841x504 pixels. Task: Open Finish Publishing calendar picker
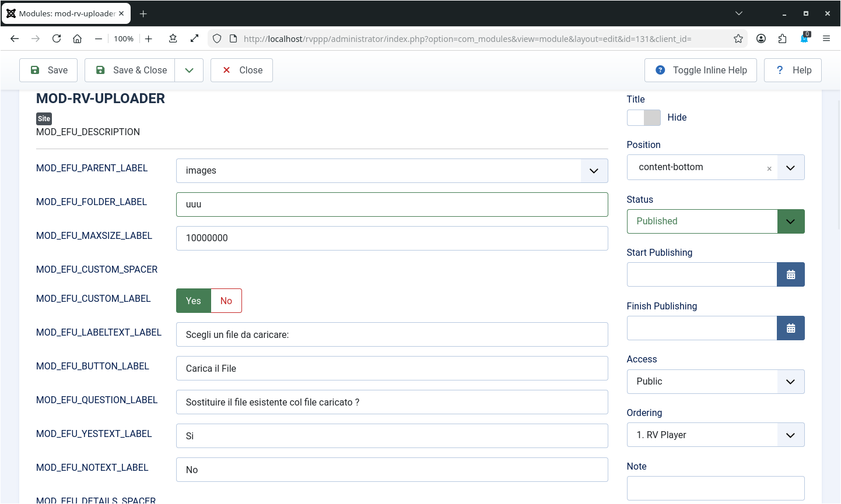click(x=790, y=328)
